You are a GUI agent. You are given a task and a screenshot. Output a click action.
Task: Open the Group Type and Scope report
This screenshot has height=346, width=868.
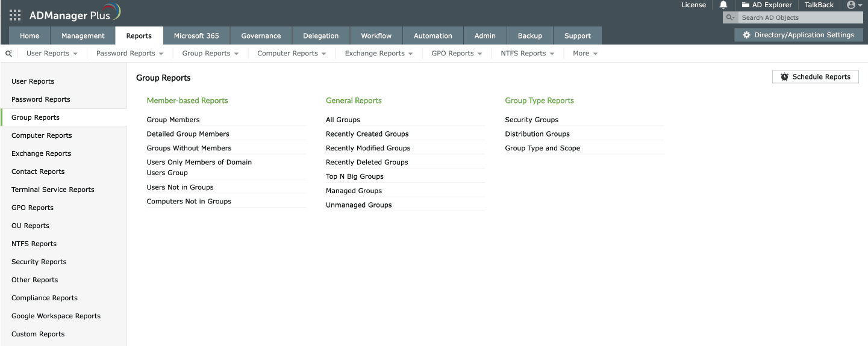[x=543, y=148]
